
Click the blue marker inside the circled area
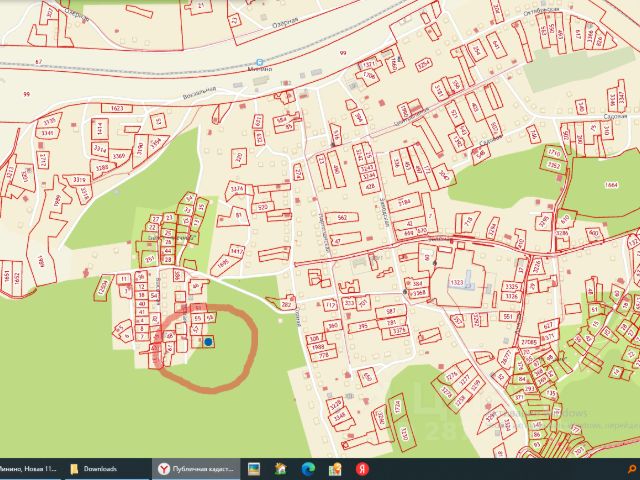[x=208, y=342]
